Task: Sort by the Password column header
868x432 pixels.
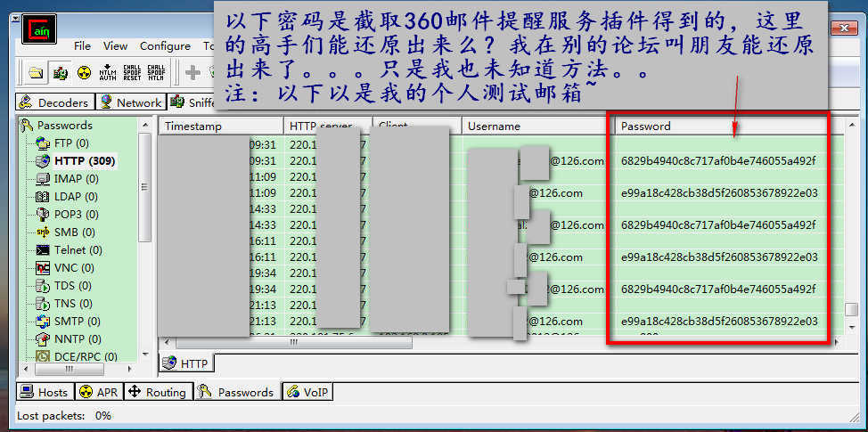Action: 730,126
